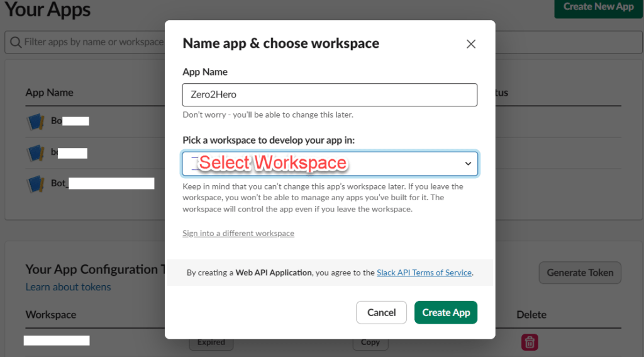Open the Select Workspace dropdown

pos(330,164)
